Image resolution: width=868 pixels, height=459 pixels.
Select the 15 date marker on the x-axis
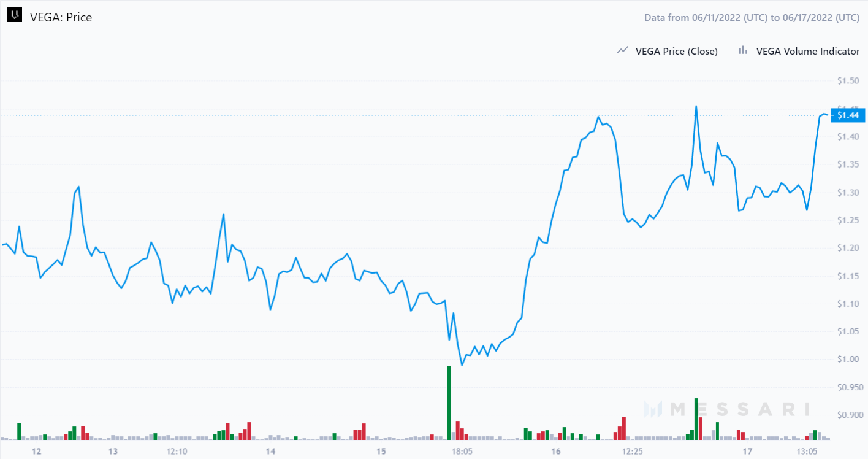pyautogui.click(x=381, y=452)
